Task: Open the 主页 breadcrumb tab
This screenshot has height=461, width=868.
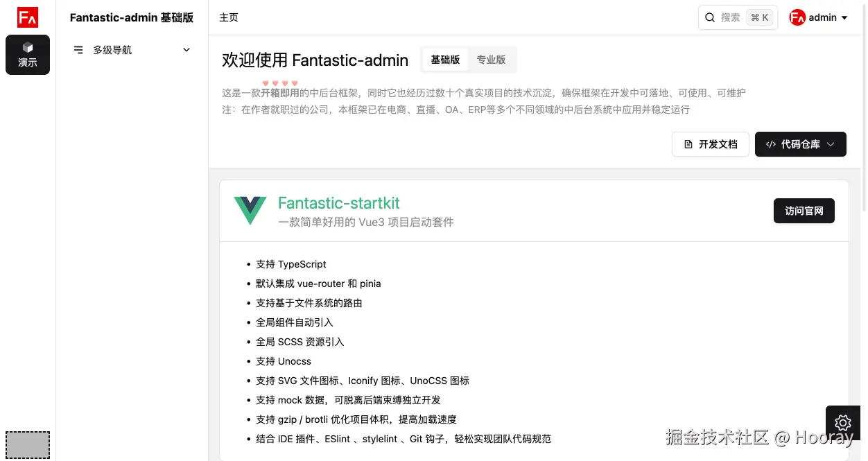Action: coord(229,18)
